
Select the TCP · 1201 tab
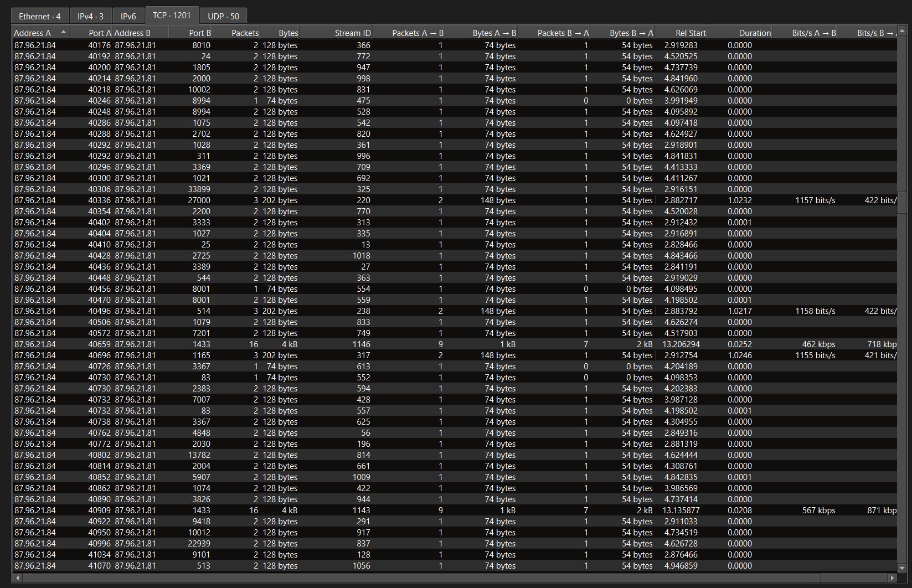(172, 16)
